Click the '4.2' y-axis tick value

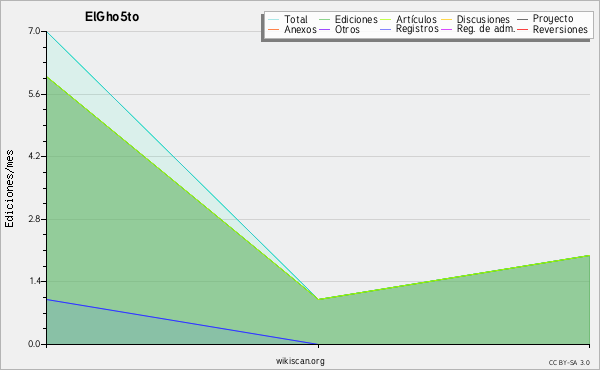[34, 156]
